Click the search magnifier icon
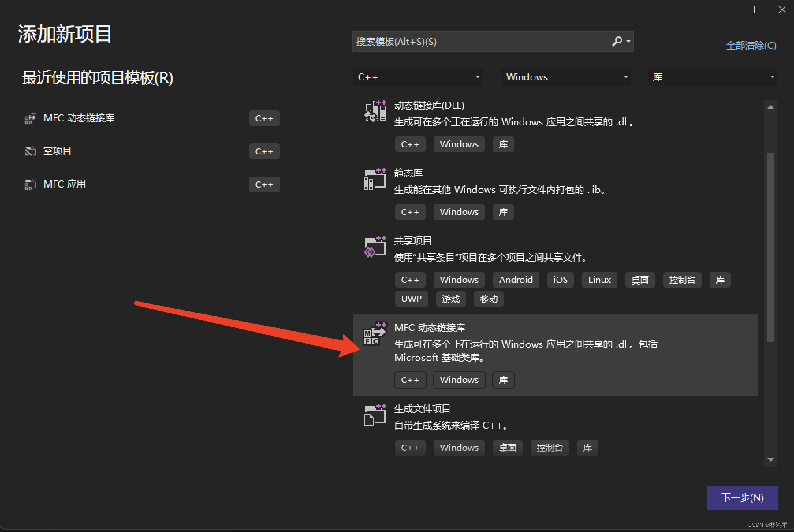This screenshot has height=532, width=794. click(x=617, y=41)
